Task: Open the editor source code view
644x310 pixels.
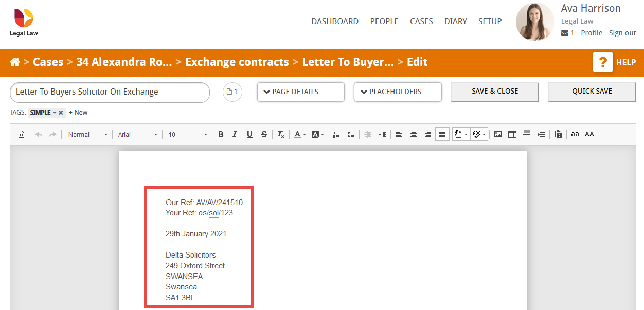Action: pos(21,134)
